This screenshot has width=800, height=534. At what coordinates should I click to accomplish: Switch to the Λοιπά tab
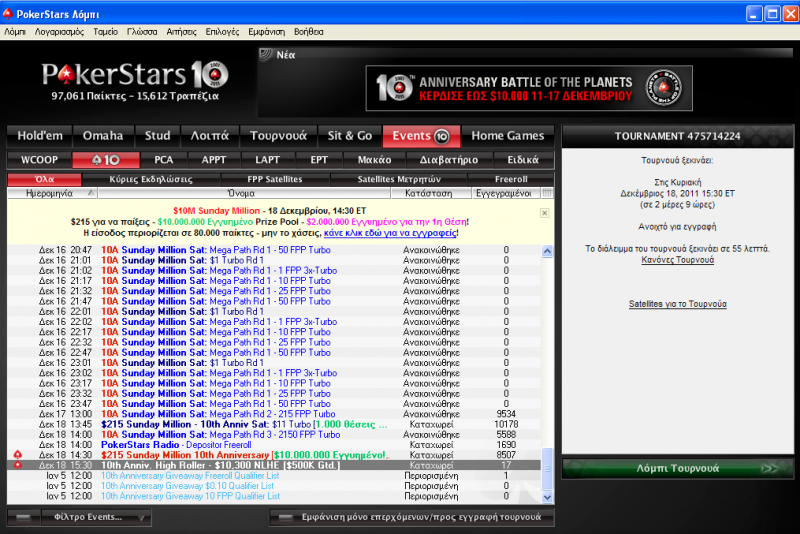[210, 136]
